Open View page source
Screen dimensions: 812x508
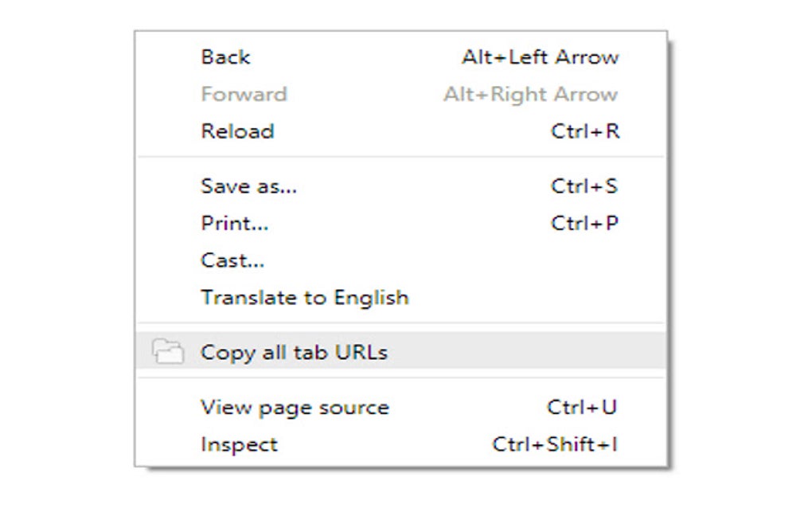coord(295,408)
